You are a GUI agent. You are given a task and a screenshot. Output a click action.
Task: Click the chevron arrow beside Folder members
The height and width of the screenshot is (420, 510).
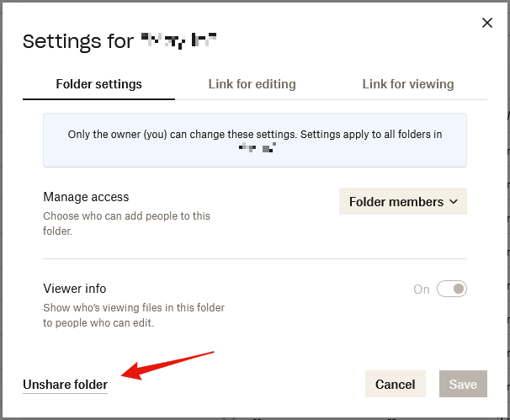(x=454, y=202)
